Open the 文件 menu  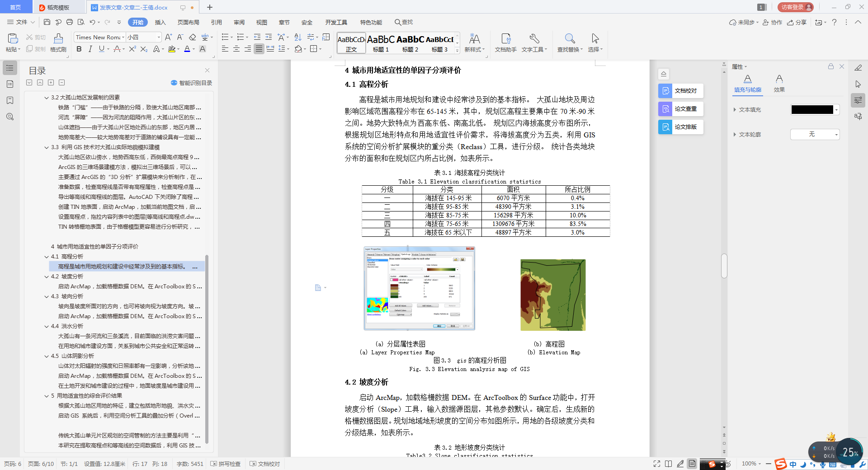[x=21, y=22]
